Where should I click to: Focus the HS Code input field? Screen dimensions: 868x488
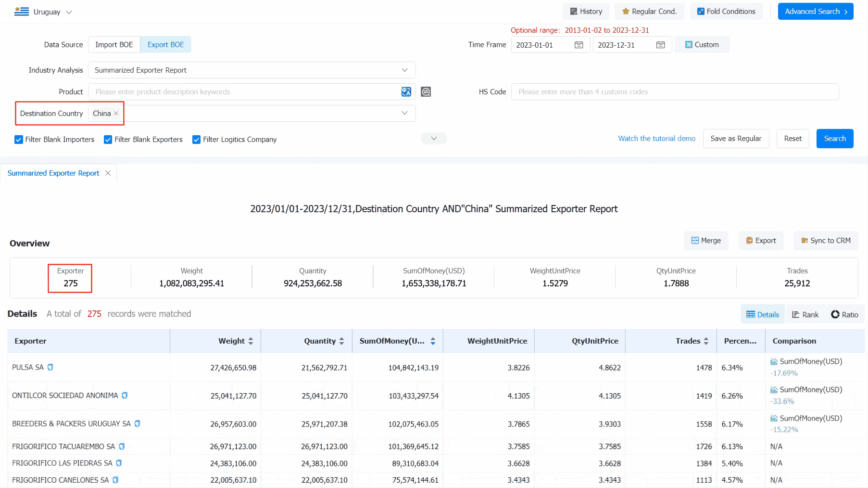pos(675,92)
